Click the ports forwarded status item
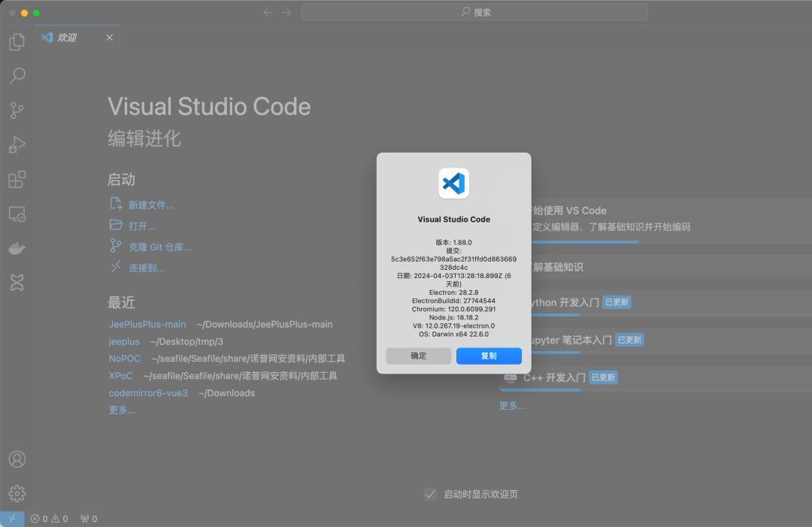 [x=89, y=519]
